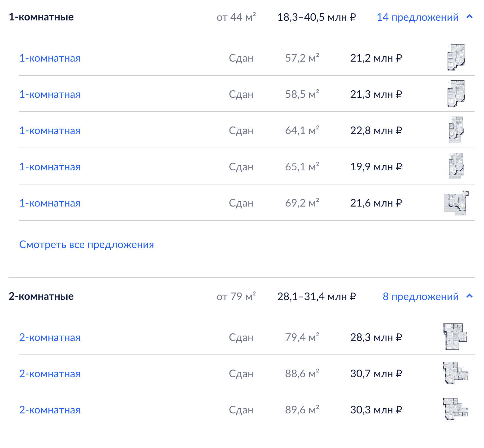Click the 79,4 м² area value
The height and width of the screenshot is (448, 484).
click(x=302, y=337)
